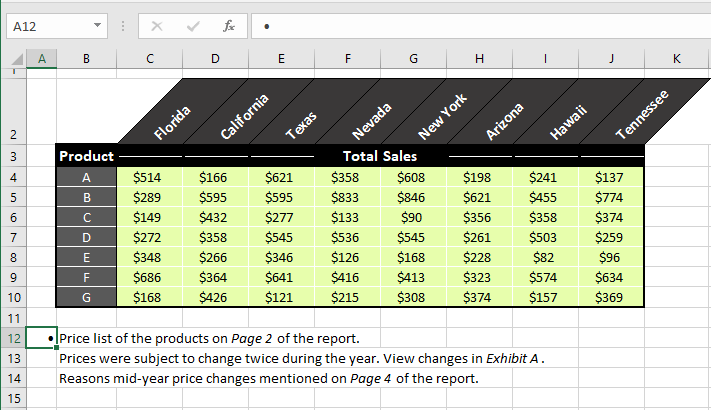Image resolution: width=711 pixels, height=410 pixels.
Task: Select row 12 header
Action: coord(13,338)
